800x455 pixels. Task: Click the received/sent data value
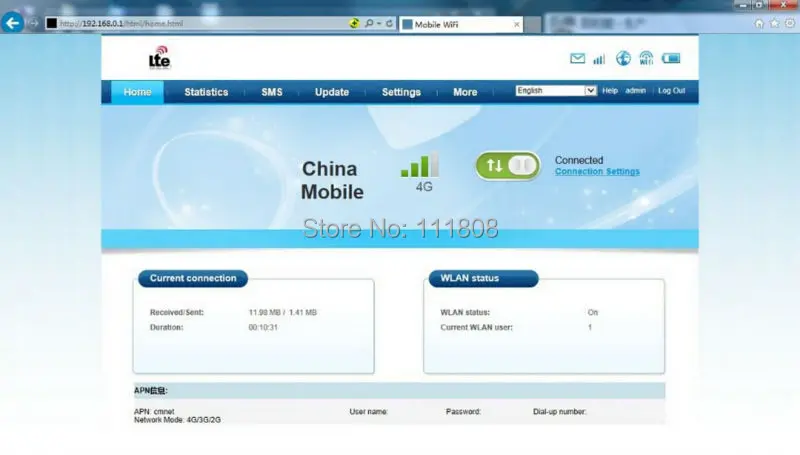(283, 313)
